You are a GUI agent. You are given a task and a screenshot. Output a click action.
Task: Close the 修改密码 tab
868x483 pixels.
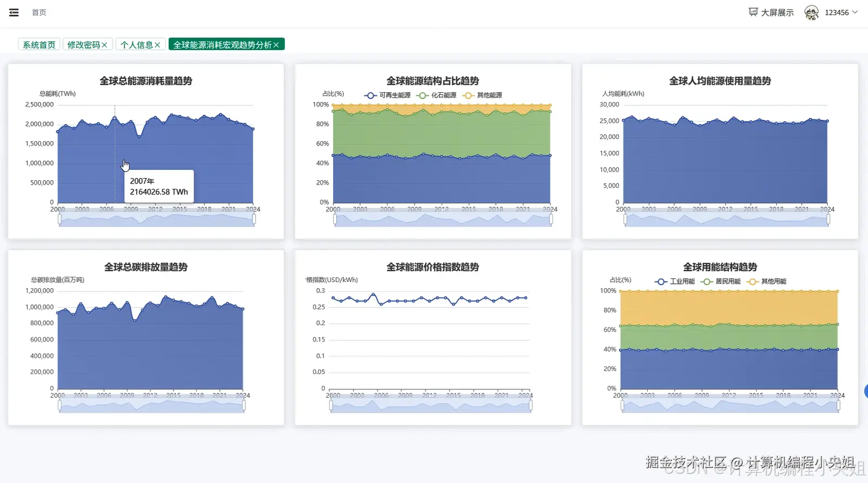click(104, 45)
